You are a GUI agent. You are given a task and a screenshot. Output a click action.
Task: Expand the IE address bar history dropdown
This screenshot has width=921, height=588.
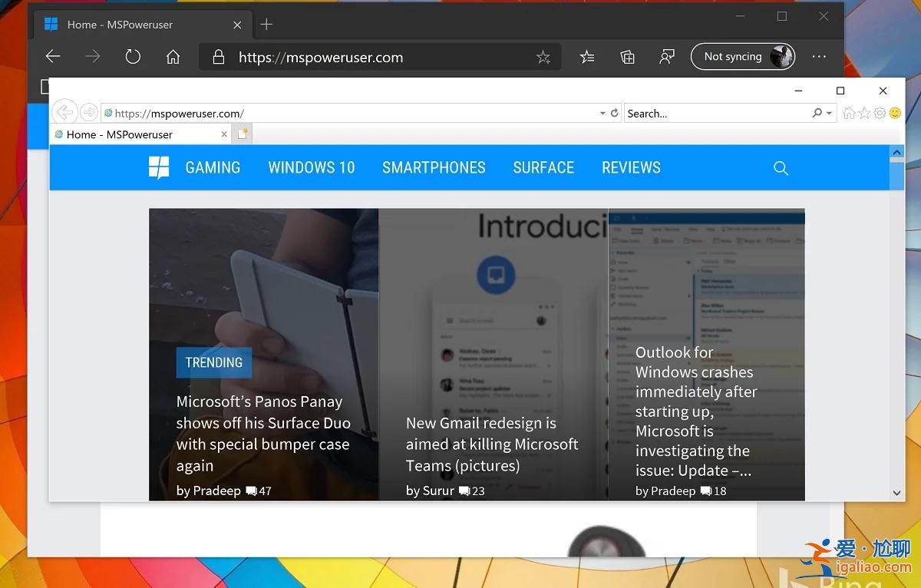(x=602, y=112)
